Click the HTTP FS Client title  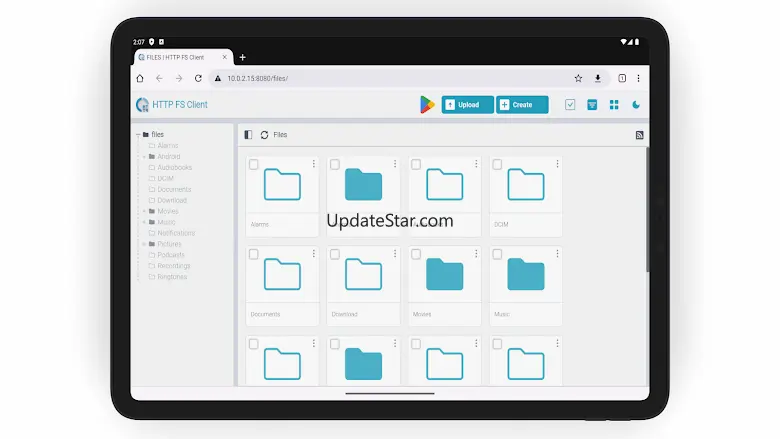180,104
